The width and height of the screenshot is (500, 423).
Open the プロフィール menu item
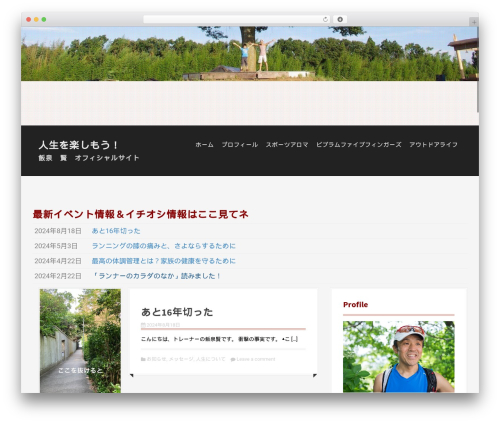[240, 145]
